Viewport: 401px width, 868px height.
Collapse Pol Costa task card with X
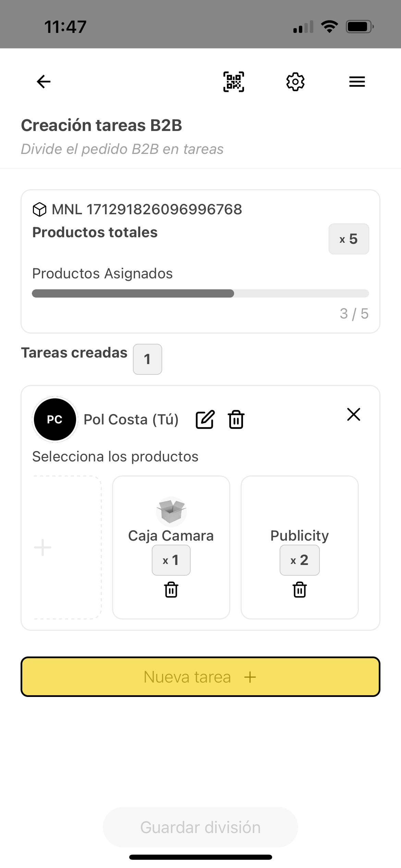[x=353, y=414]
